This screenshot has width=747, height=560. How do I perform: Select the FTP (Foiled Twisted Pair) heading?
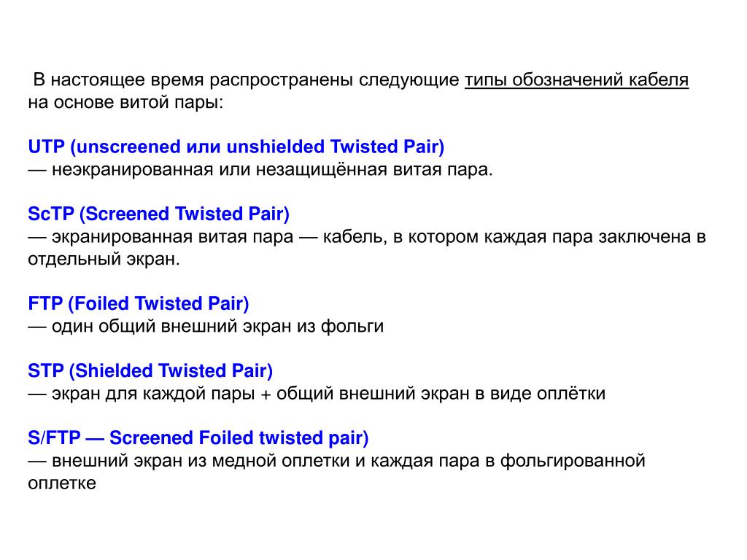[138, 303]
